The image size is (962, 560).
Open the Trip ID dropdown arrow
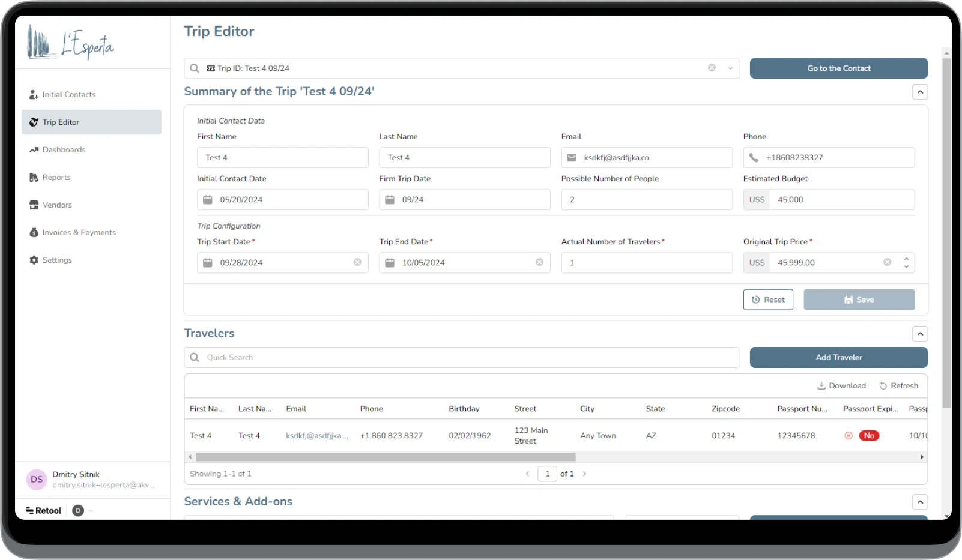[730, 68]
